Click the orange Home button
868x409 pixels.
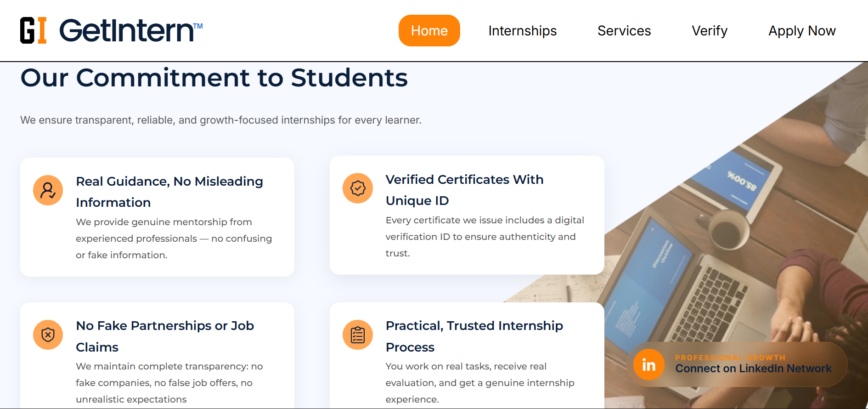click(x=429, y=30)
